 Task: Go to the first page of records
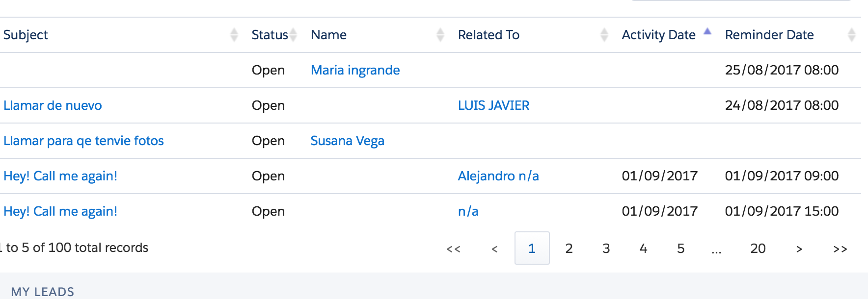pyautogui.click(x=454, y=249)
